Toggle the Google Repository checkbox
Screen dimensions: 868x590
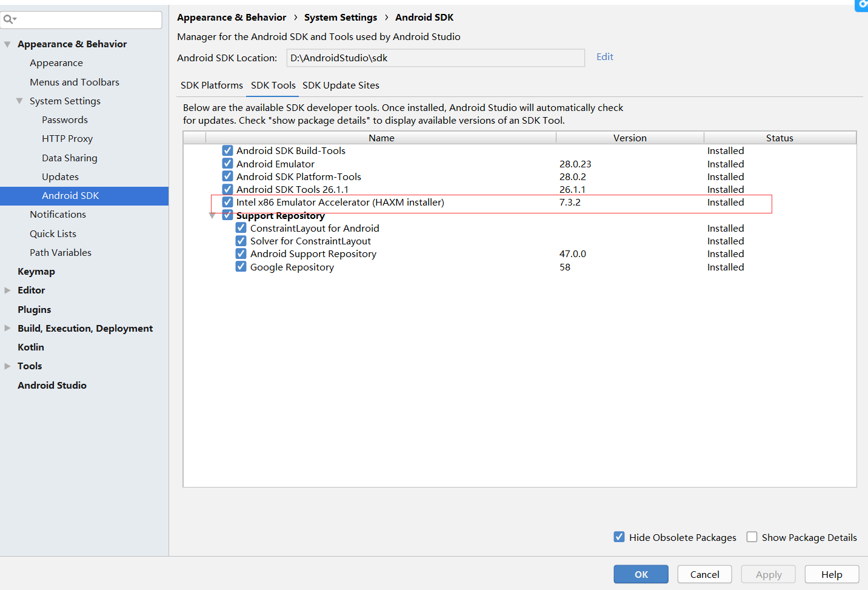241,267
